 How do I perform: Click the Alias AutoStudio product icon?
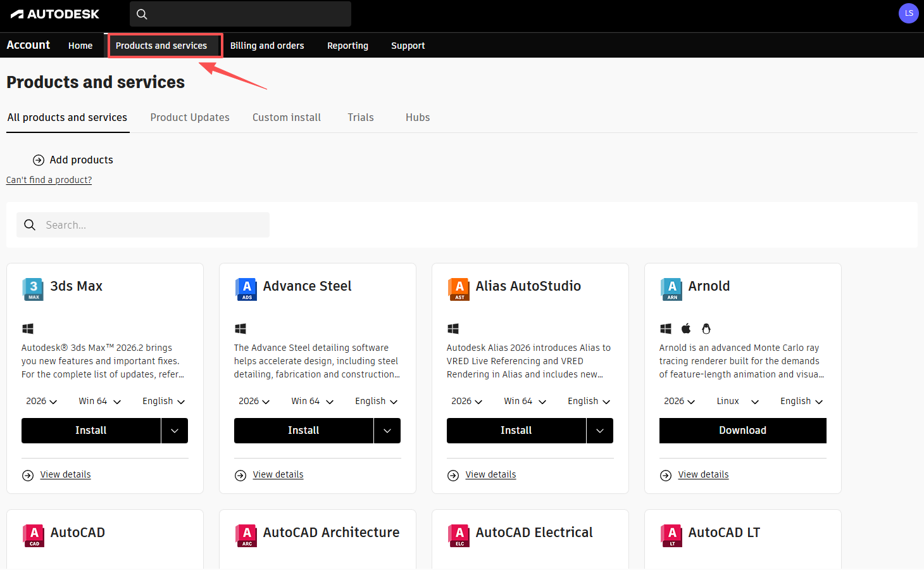tap(458, 289)
